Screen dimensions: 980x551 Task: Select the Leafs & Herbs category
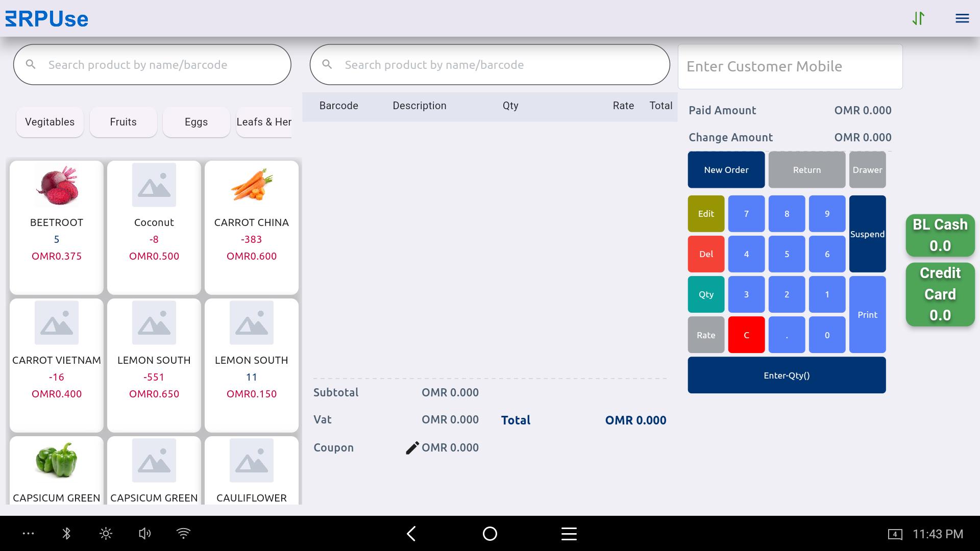pyautogui.click(x=264, y=122)
